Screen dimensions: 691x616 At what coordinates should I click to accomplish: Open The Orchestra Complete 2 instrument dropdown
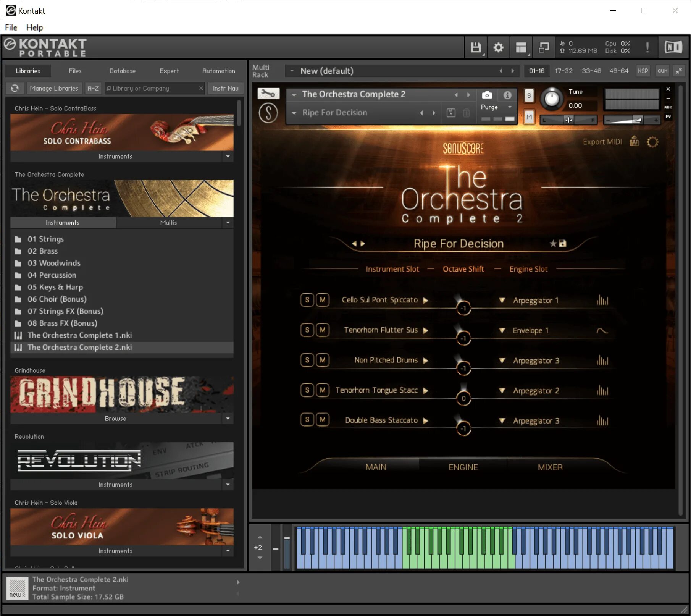coord(294,95)
